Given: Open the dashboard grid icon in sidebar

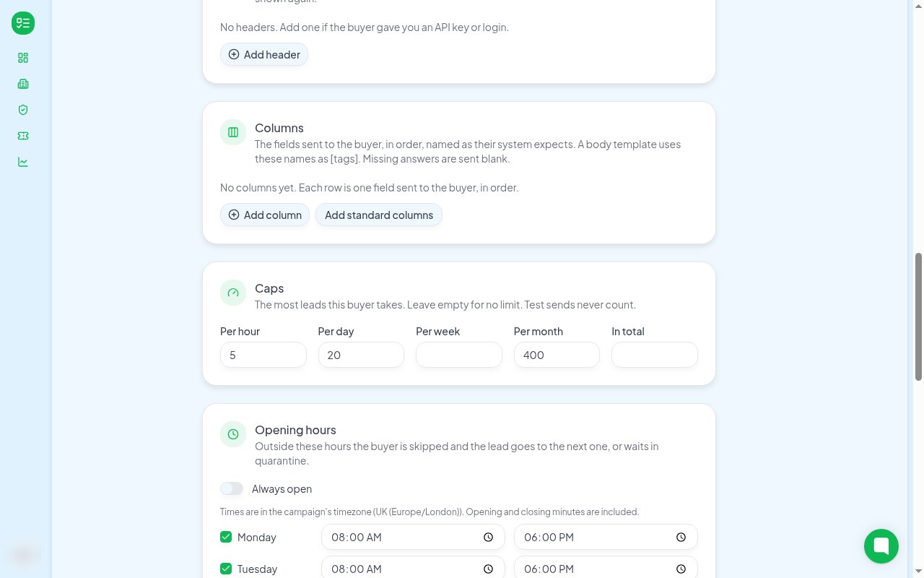Looking at the screenshot, I should click(23, 58).
